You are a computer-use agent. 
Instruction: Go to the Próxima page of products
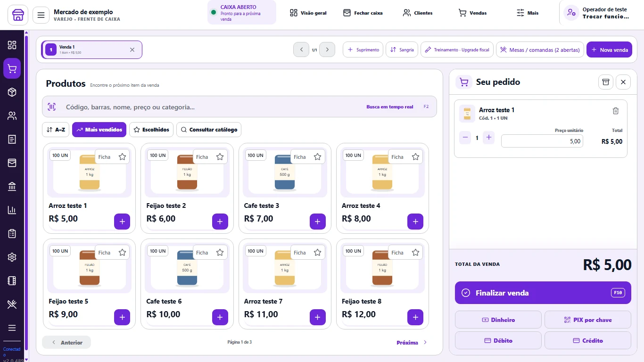412,343
